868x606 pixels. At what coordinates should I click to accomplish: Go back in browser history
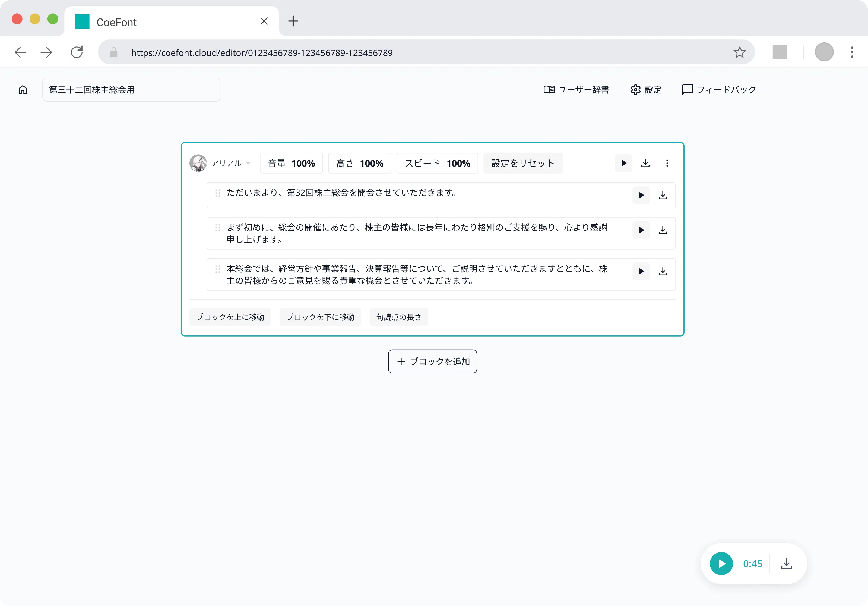(x=20, y=52)
